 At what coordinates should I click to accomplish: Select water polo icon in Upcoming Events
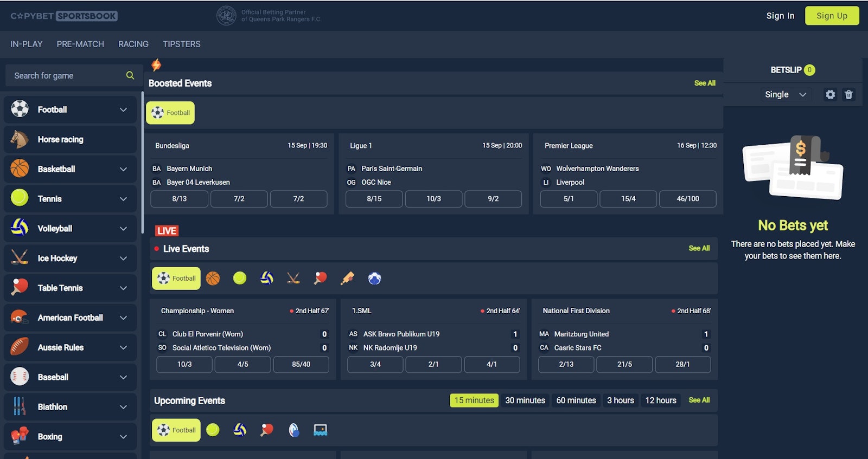click(320, 430)
